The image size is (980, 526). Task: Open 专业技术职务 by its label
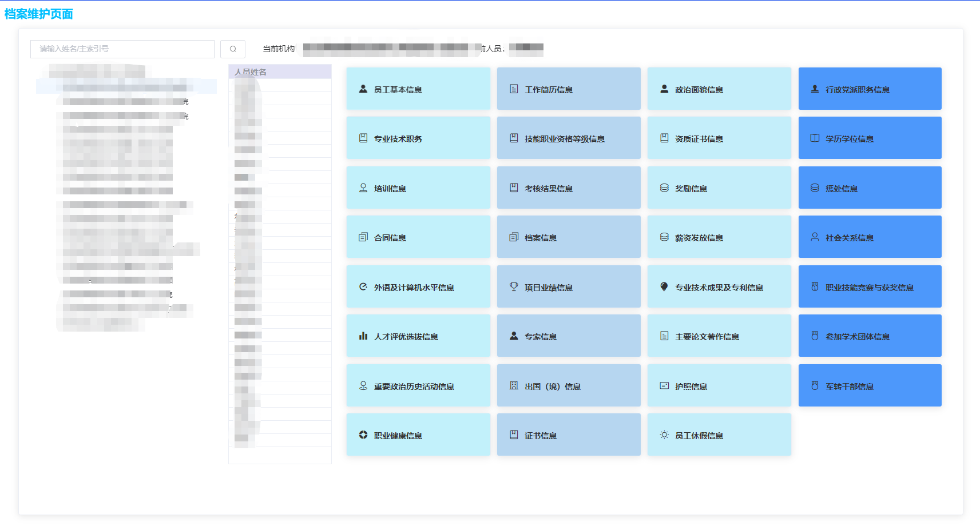398,139
